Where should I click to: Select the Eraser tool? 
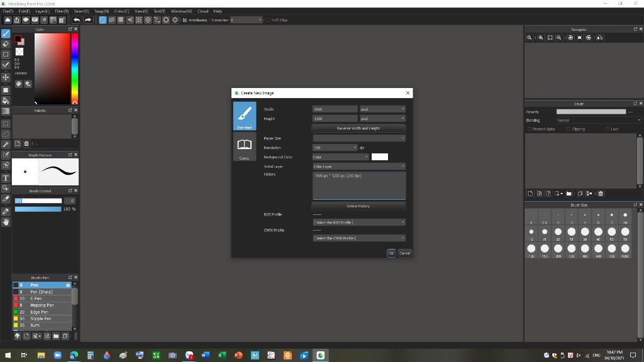click(6, 44)
